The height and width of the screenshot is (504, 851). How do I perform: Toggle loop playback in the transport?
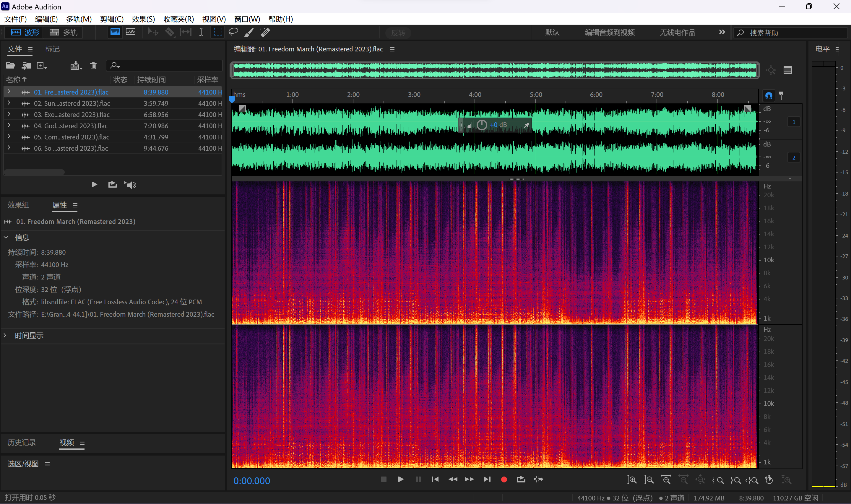[521, 479]
